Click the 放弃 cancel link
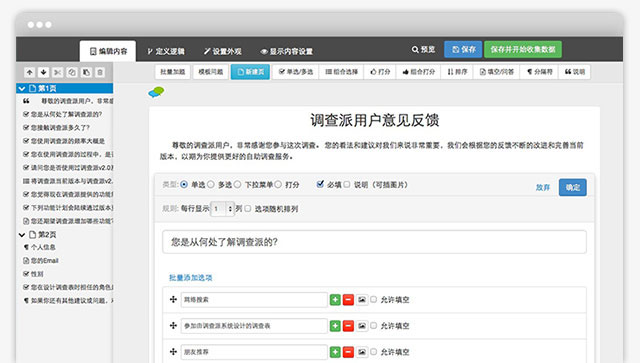The image size is (640, 363). [x=543, y=187]
